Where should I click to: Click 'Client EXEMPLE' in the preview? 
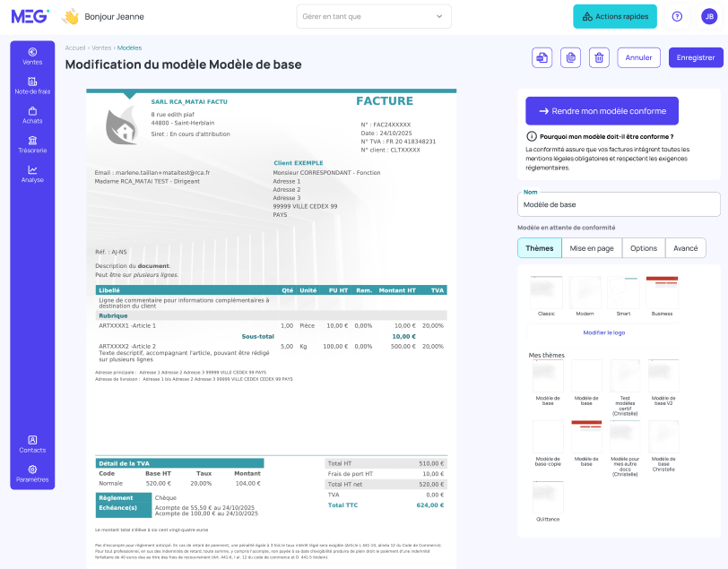pyautogui.click(x=298, y=163)
